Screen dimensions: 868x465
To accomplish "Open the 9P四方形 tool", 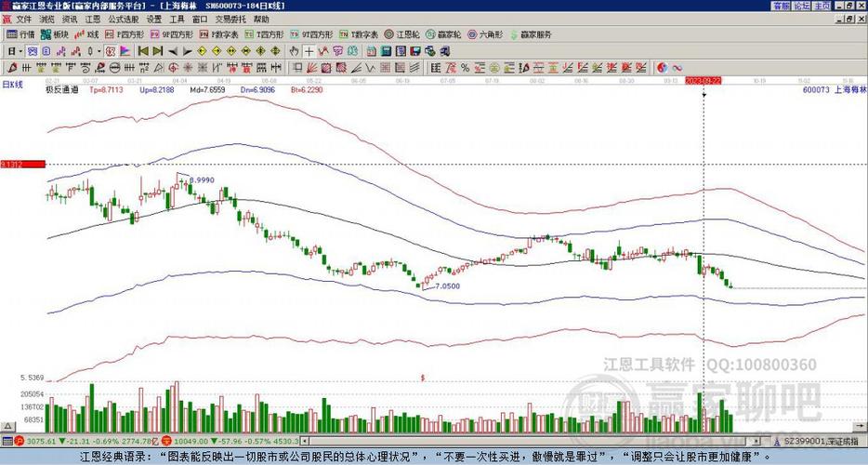I will coord(171,34).
